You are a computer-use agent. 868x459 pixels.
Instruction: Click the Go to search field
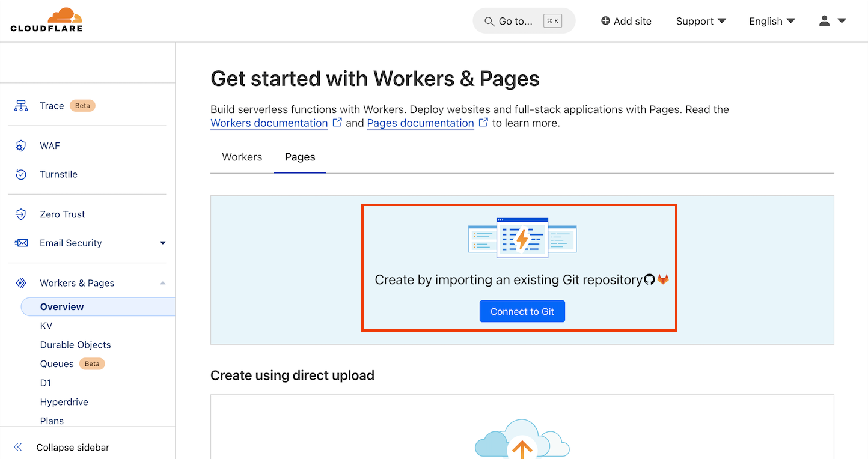coord(517,21)
